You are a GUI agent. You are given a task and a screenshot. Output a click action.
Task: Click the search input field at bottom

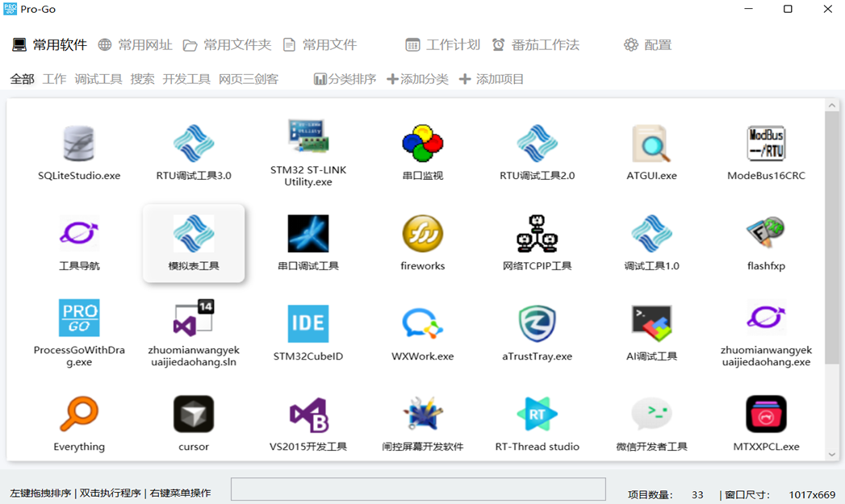click(418, 489)
